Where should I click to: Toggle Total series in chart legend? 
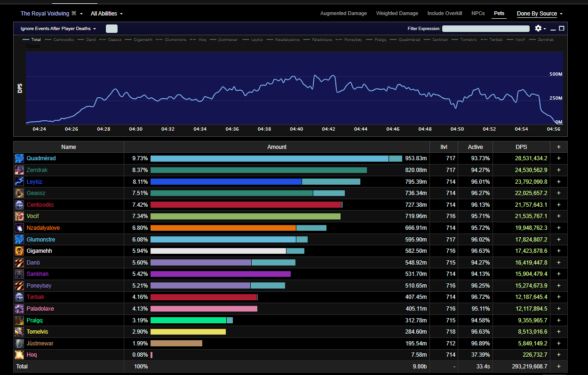pos(32,39)
